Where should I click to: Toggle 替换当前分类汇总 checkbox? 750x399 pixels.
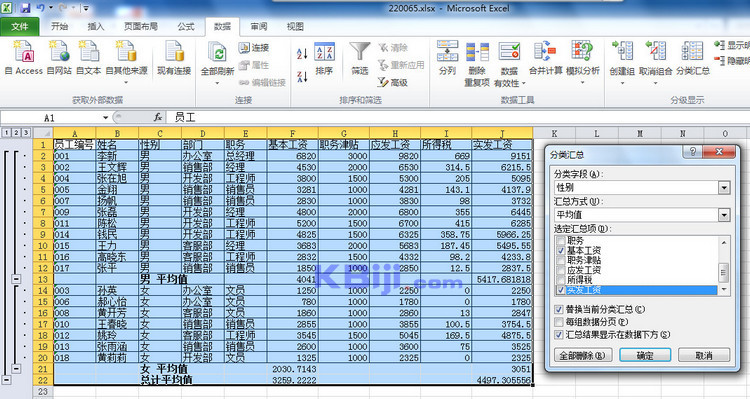click(x=558, y=310)
